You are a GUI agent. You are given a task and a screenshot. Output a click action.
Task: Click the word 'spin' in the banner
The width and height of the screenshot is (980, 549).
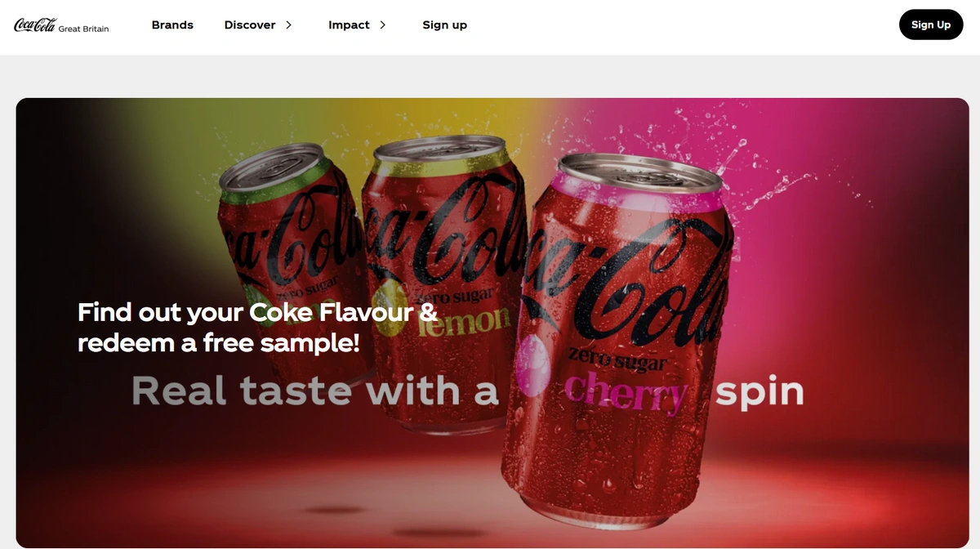pos(759,392)
